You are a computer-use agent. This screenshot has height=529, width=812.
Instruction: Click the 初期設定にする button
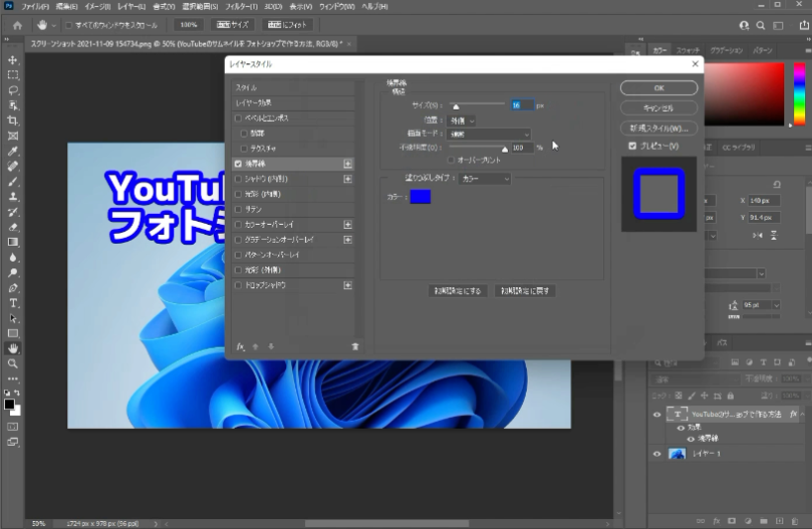click(x=457, y=291)
